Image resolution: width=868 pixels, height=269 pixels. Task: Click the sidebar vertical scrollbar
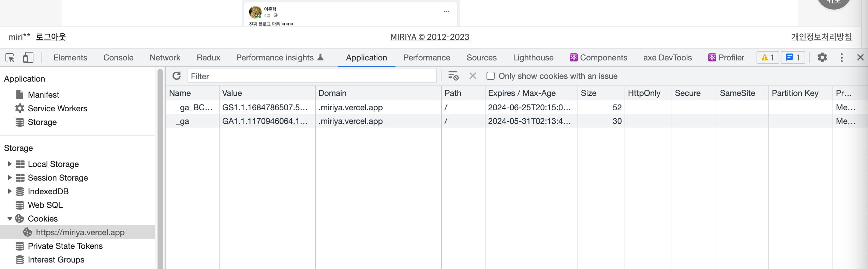click(160, 169)
